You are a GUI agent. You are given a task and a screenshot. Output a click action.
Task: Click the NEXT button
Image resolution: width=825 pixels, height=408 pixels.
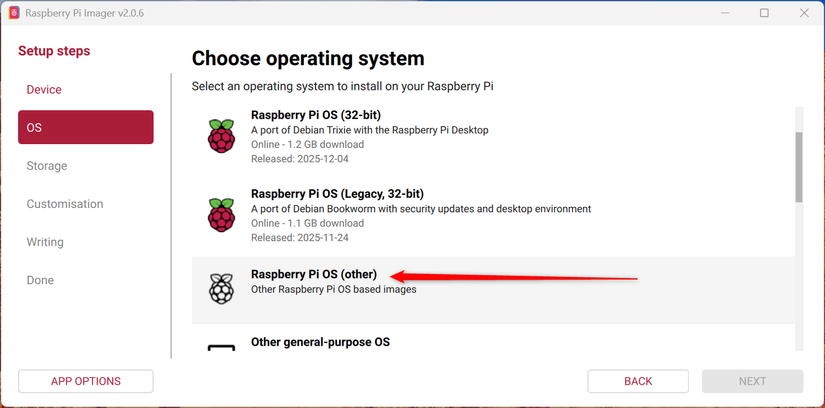pos(752,381)
